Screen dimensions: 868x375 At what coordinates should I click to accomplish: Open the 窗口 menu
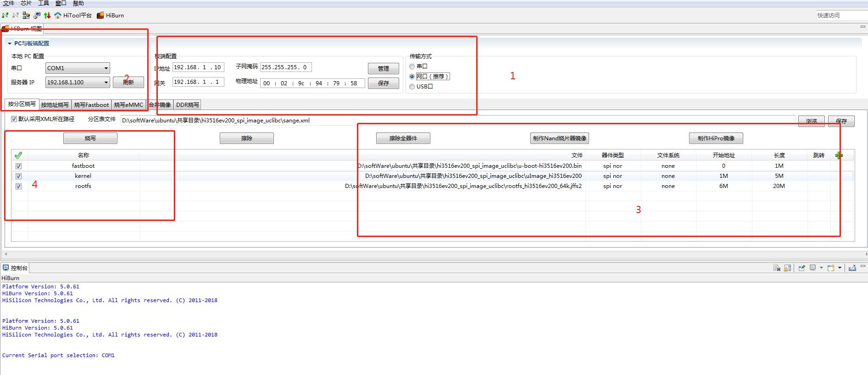pos(61,3)
